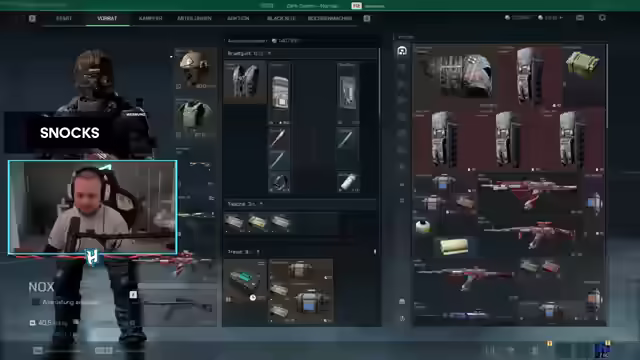Select the yellow-tipped ammo in pockets
Screen dimensions: 640x360
coord(257,222)
